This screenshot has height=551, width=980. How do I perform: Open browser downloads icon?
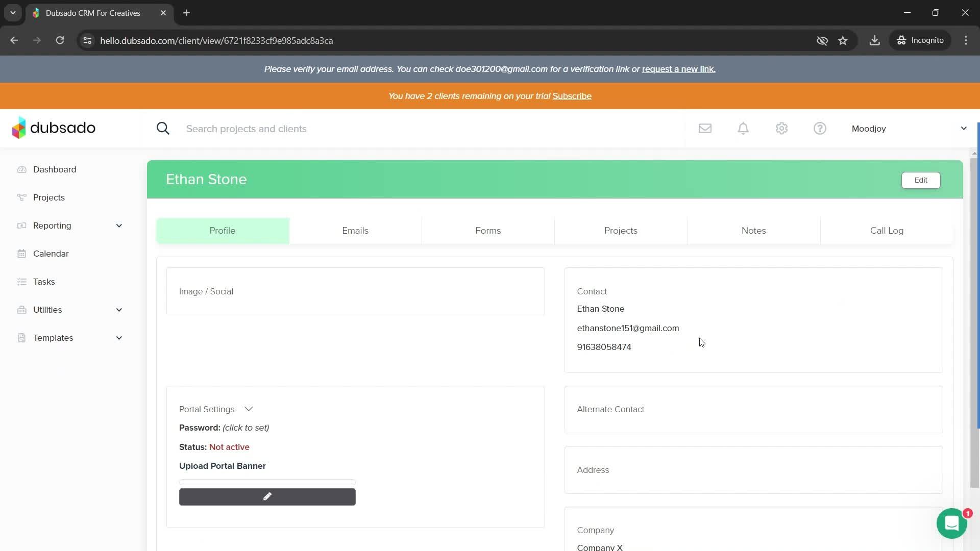tap(874, 40)
